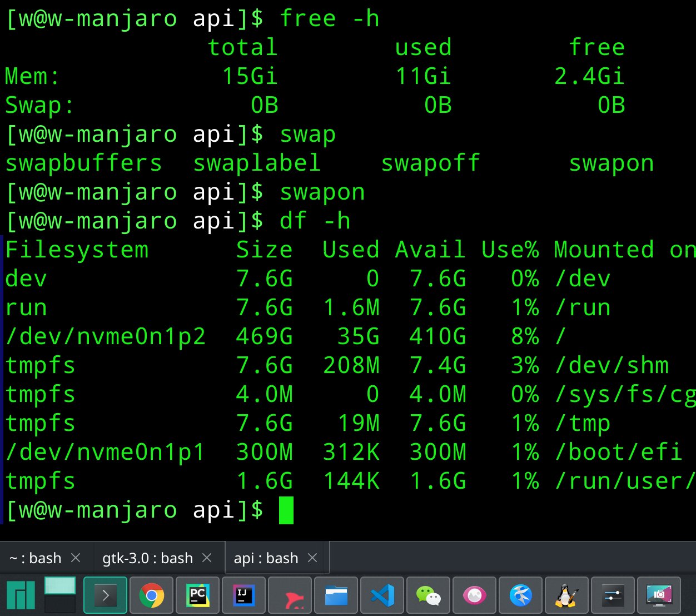This screenshot has height=616, width=696.
Task: Click the '469G' size value
Action: (x=265, y=336)
